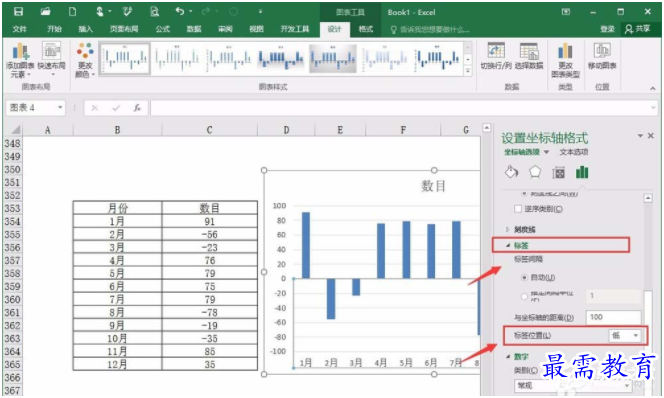Click the 共享 (Share) button
This screenshot has height=398, width=664.
pyautogui.click(x=637, y=29)
